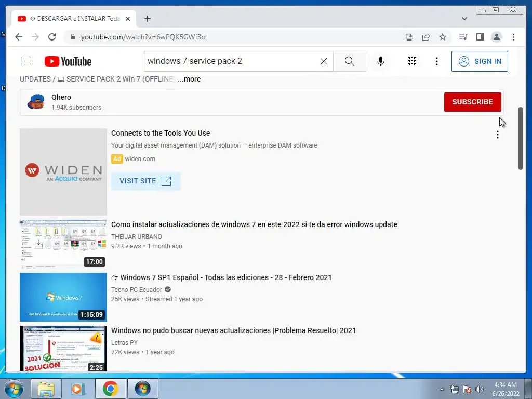
Task: Click the 1:15:09 Windows 7 thumbnail
Action: point(63,297)
